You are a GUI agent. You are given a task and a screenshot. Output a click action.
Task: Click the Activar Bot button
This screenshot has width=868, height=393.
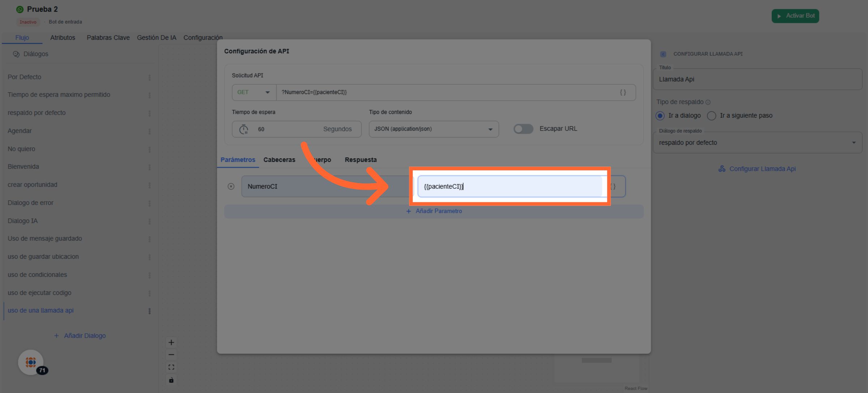795,16
